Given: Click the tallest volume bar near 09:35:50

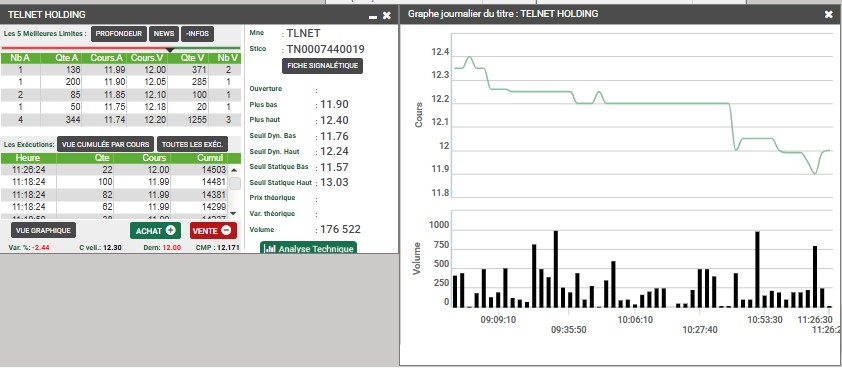Looking at the screenshot, I should pyautogui.click(x=556, y=269).
